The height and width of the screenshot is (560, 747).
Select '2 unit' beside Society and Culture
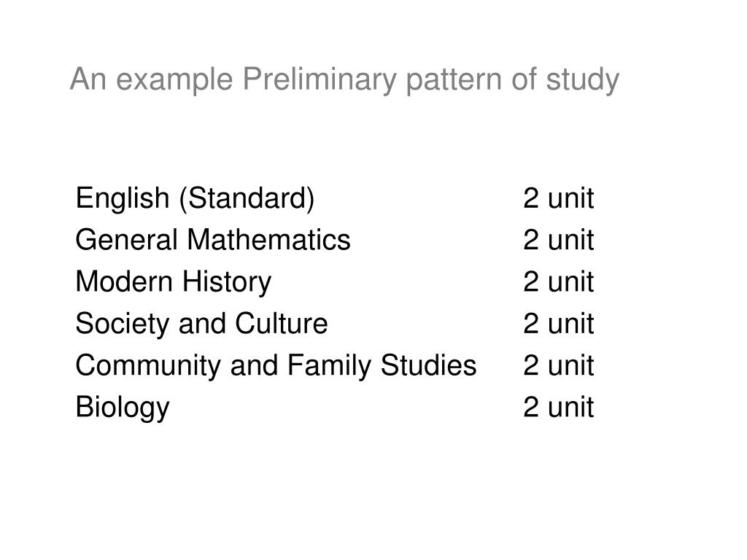[x=558, y=323]
